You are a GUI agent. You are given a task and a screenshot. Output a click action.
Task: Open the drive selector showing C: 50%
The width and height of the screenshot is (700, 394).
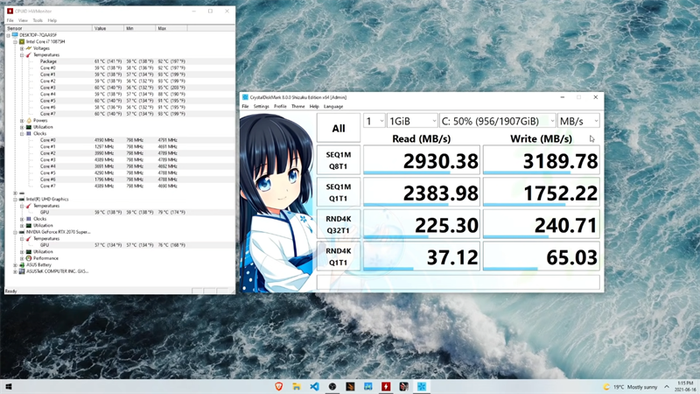(497, 121)
